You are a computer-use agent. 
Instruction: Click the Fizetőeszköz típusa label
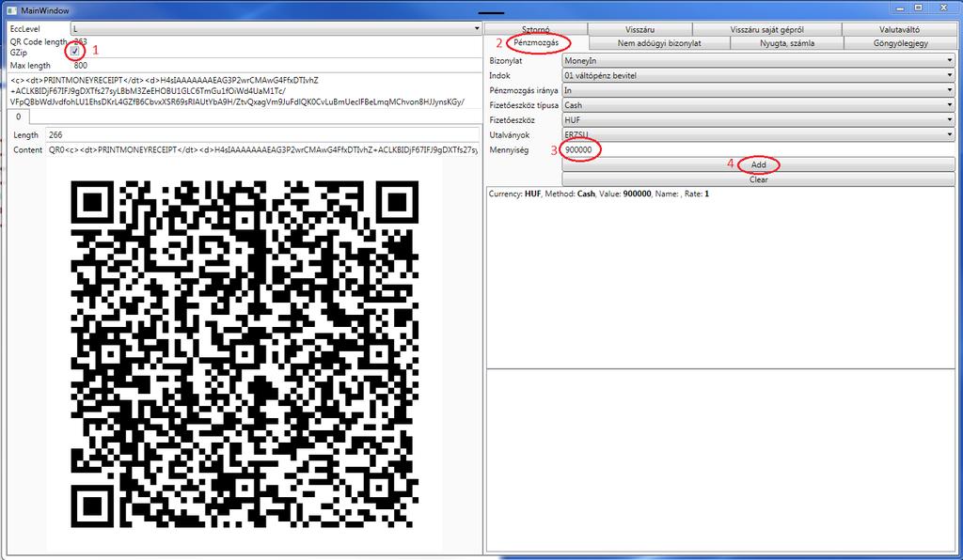click(524, 105)
